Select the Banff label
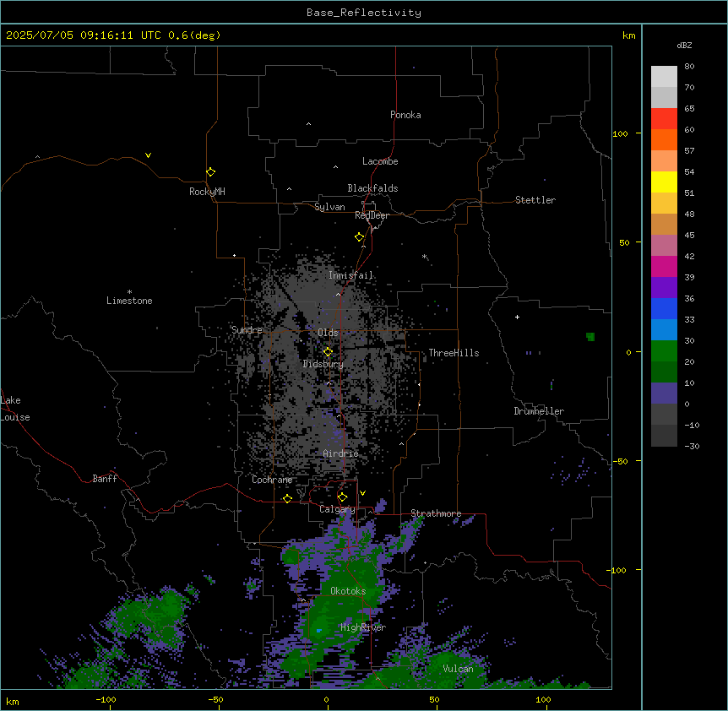The width and height of the screenshot is (728, 711). pos(105,479)
